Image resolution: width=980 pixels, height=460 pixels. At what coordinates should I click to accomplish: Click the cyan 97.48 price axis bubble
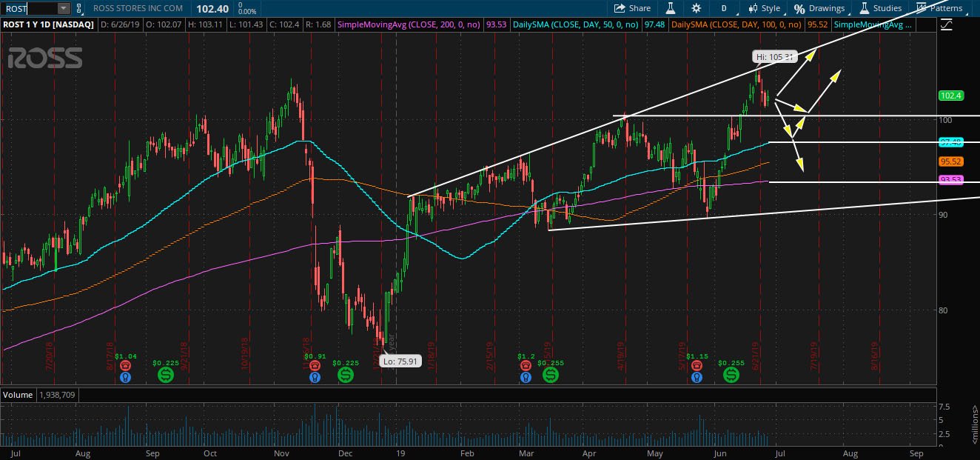coord(950,141)
